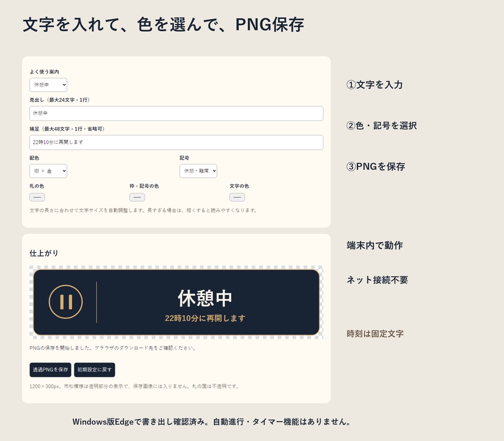
Task: Click the ②色・記号を選択 step text
Action: click(x=381, y=126)
